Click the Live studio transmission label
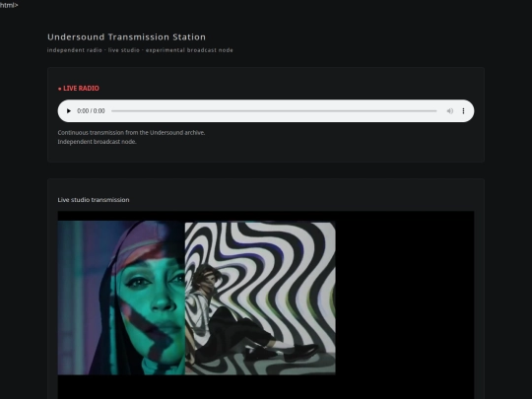 (x=94, y=200)
